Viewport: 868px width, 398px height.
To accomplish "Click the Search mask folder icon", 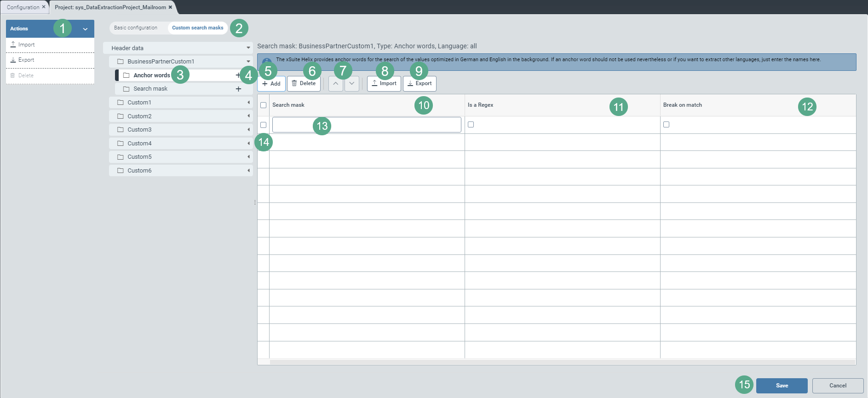I will [126, 89].
